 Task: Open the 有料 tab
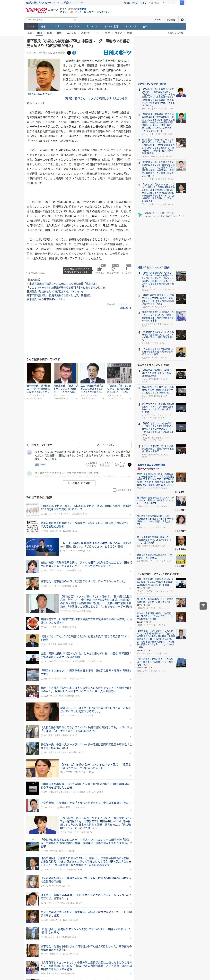(145, 26)
